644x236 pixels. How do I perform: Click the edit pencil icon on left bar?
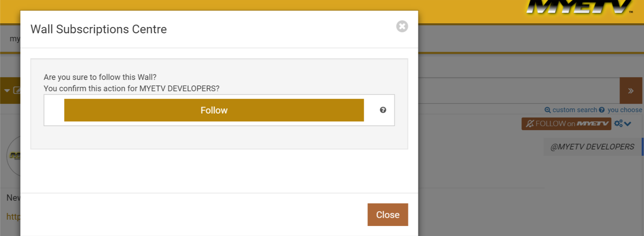[x=17, y=90]
